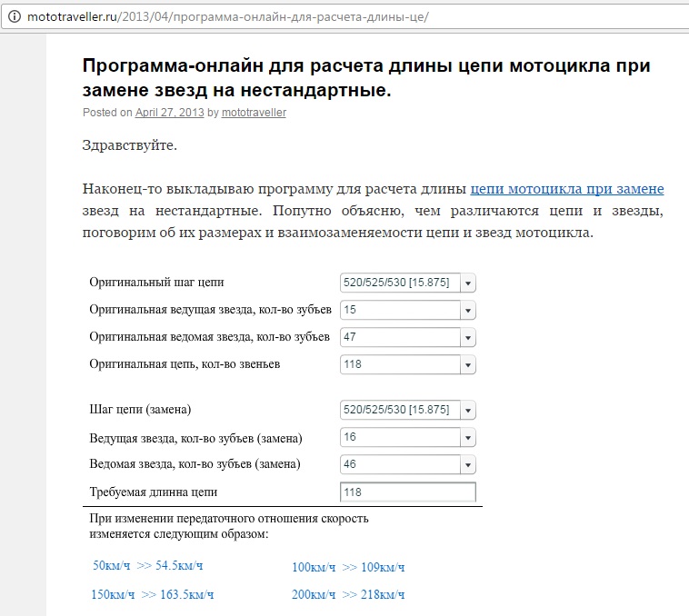Click the mototraveller.ru URL in address bar
Screen dimensions: 689x616
[x=227, y=17]
